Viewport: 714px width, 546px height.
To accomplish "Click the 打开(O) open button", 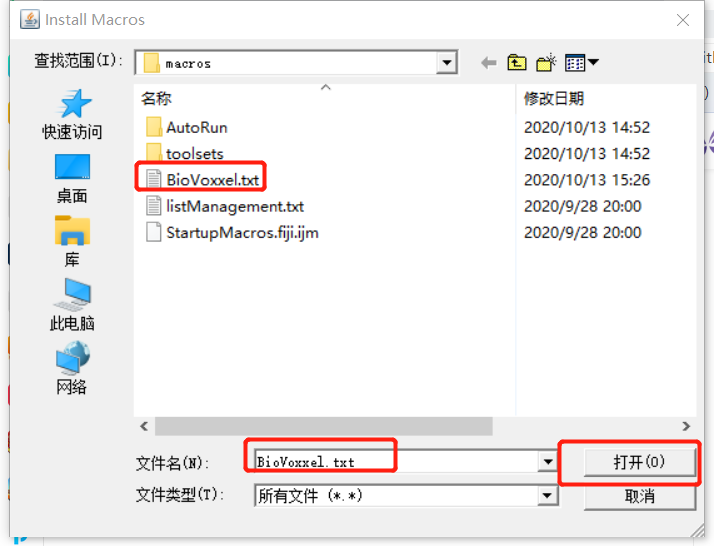I will 639,462.
